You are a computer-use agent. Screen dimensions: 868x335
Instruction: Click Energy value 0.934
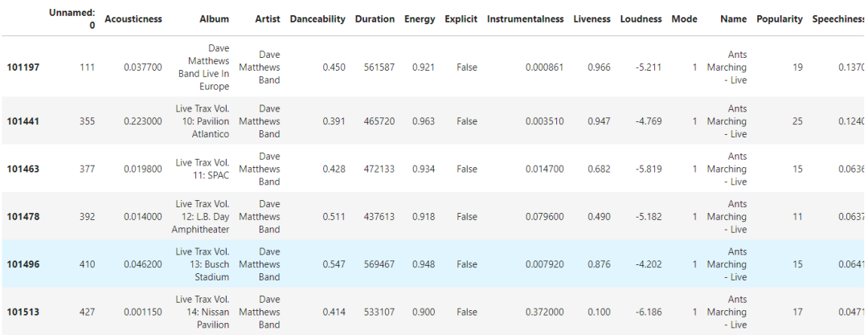click(x=424, y=169)
